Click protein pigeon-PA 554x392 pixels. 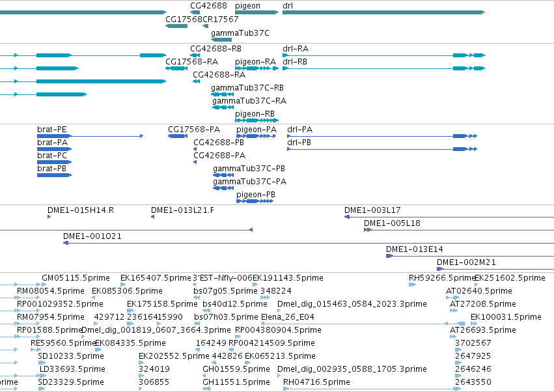256,130
